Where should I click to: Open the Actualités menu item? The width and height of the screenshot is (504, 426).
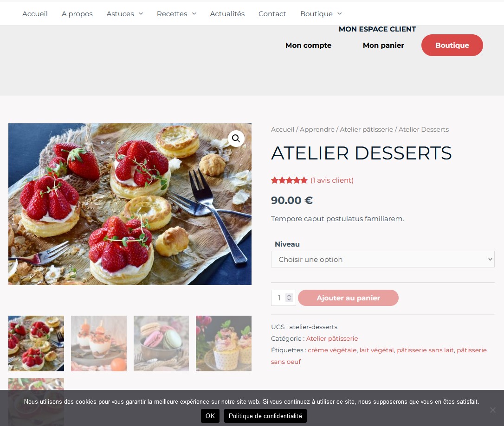pos(227,14)
